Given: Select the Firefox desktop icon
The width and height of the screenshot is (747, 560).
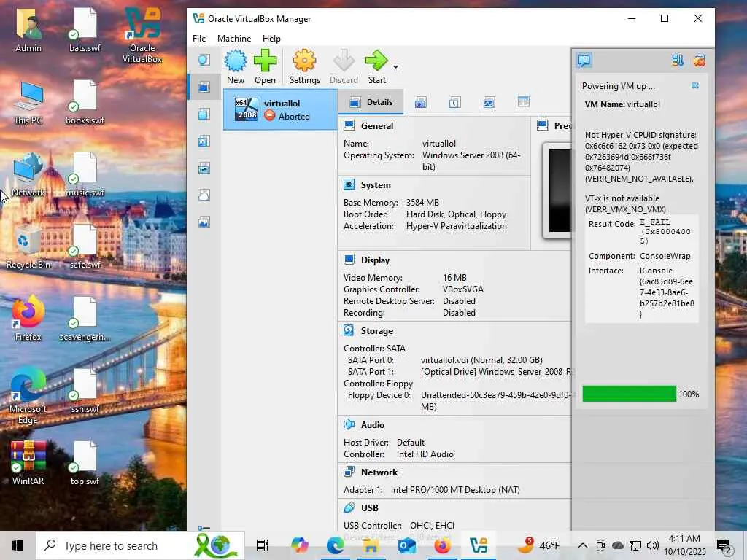Looking at the screenshot, I should (x=28, y=319).
